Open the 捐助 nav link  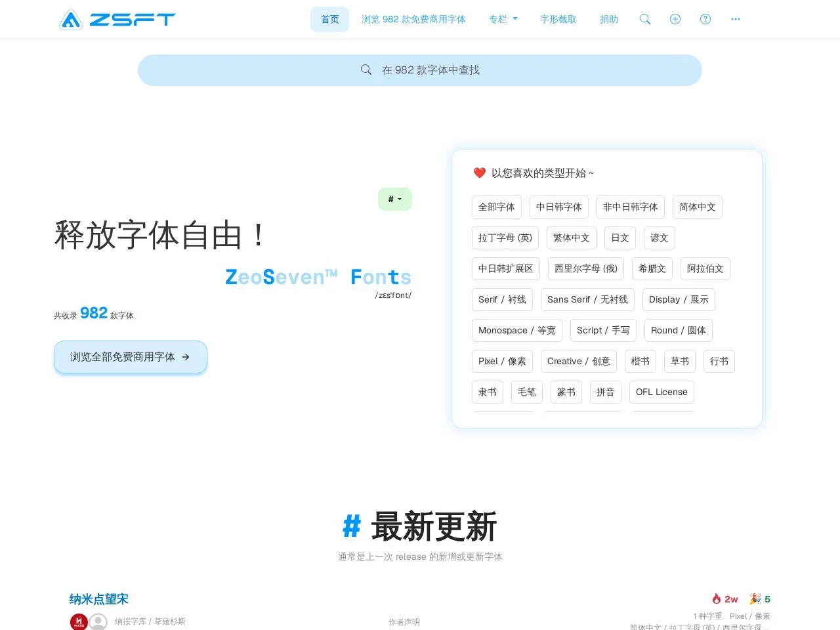608,20
